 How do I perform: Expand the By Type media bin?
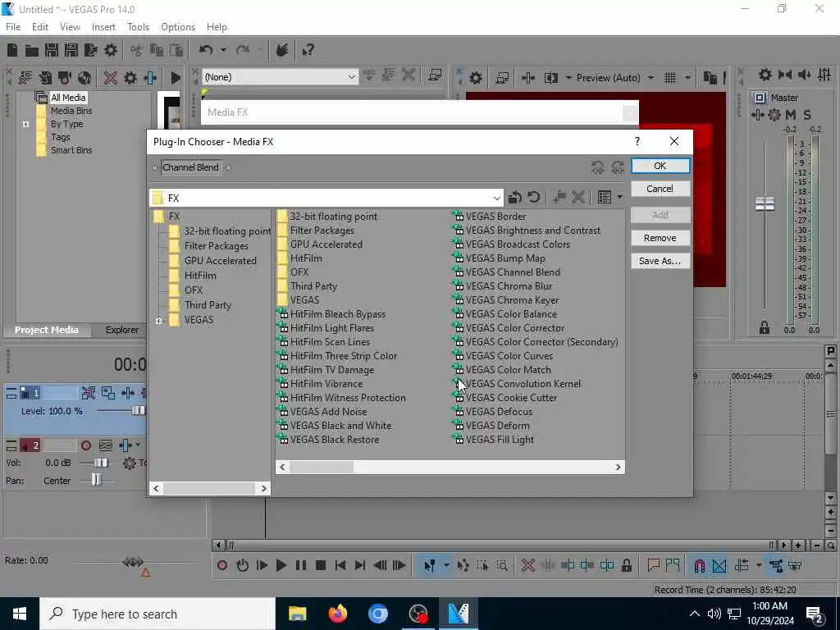click(x=25, y=125)
